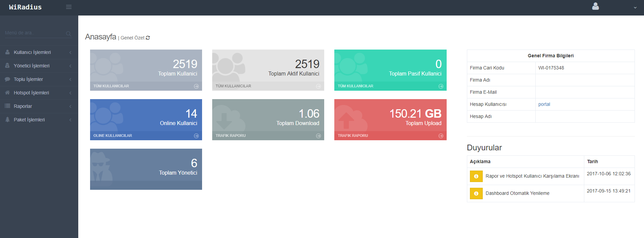Click the Raporlar list icon
Viewport: 644px width, 238px height.
click(x=7, y=106)
